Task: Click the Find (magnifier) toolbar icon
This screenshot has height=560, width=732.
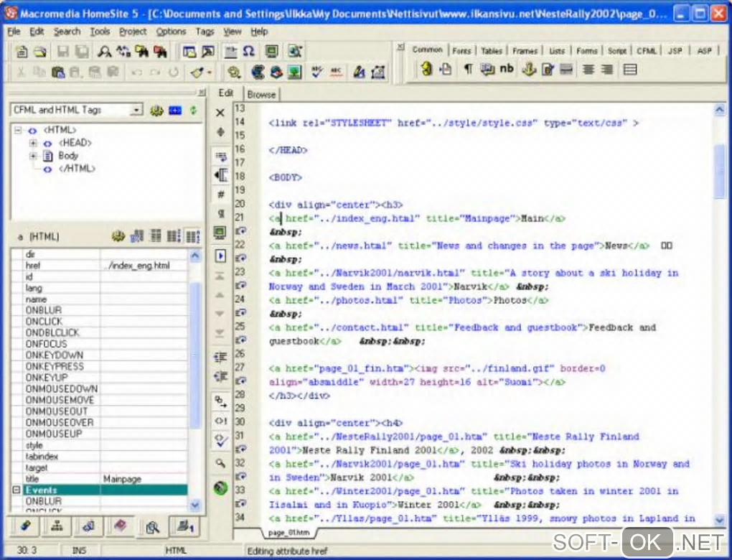Action: tap(105, 52)
